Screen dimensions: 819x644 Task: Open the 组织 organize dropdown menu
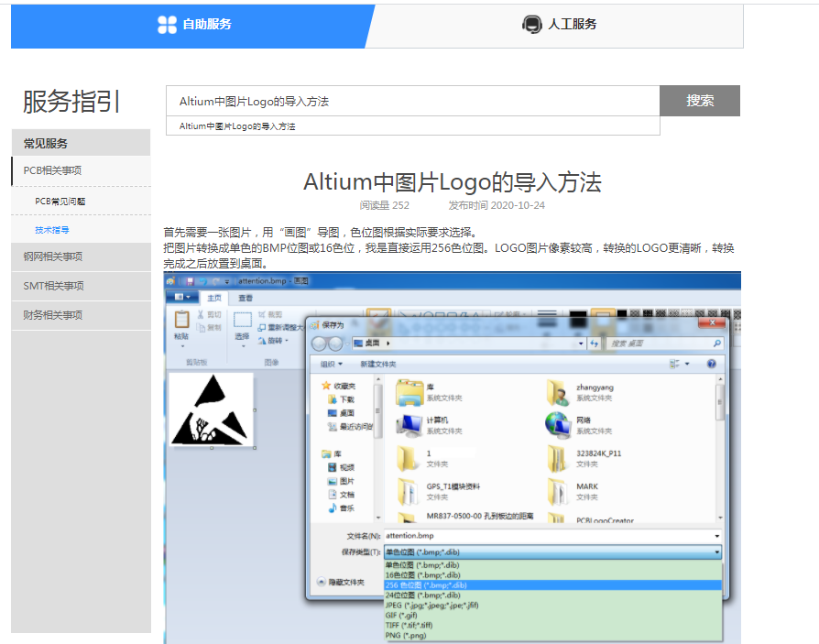tap(331, 364)
